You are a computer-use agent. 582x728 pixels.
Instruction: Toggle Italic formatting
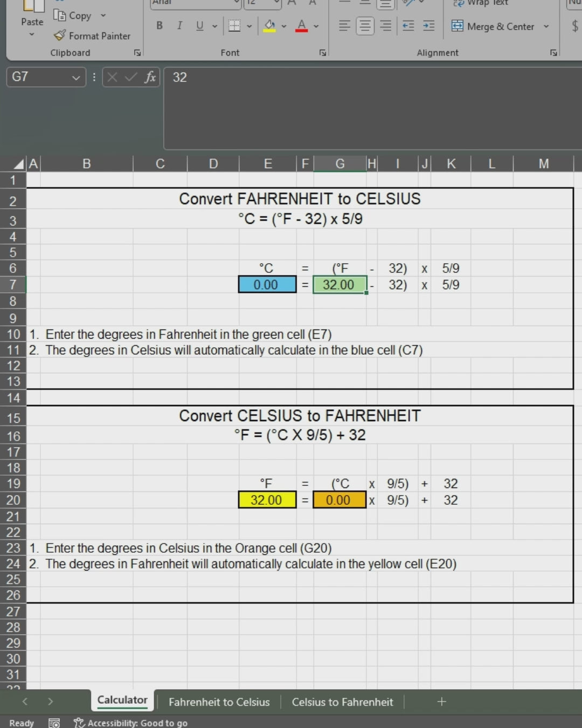pos(179,26)
